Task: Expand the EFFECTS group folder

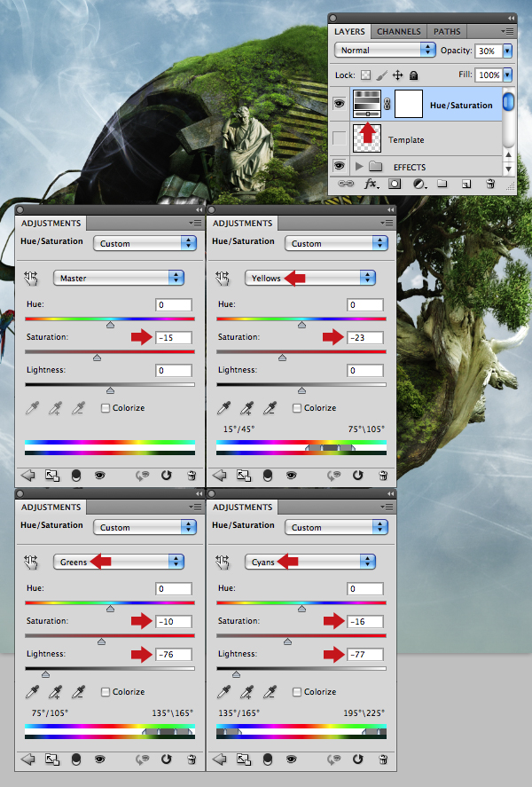Action: coord(359,166)
